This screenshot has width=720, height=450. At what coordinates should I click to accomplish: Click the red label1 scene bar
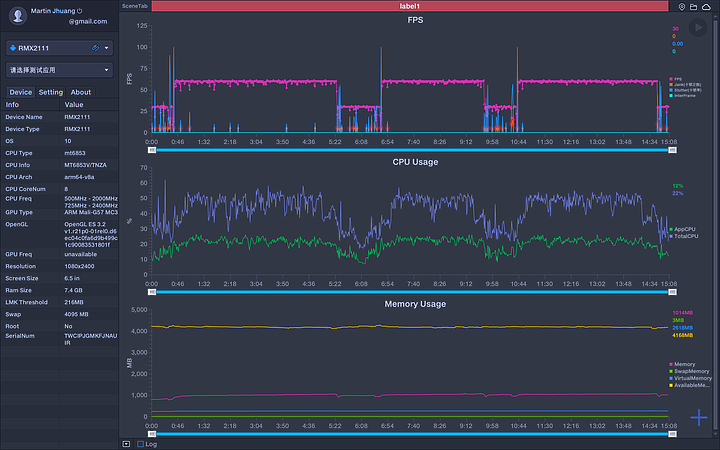pos(410,6)
